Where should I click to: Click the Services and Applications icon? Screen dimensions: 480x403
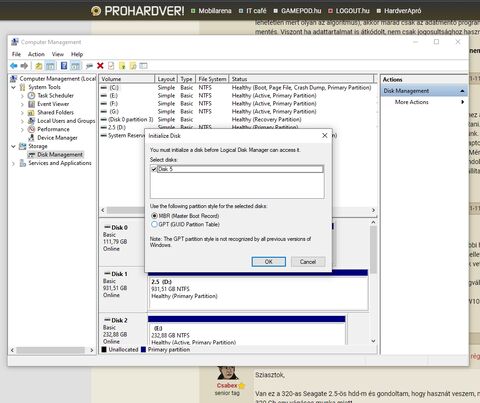[22, 163]
